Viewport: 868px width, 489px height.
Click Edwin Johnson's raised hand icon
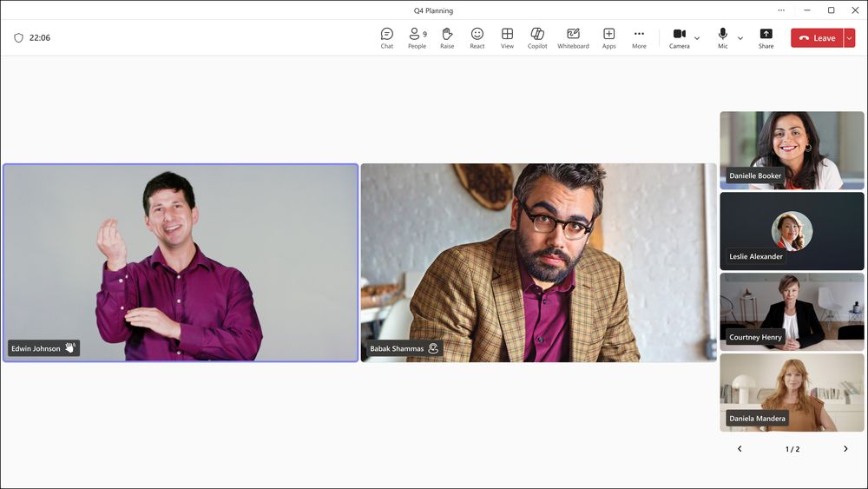click(69, 347)
